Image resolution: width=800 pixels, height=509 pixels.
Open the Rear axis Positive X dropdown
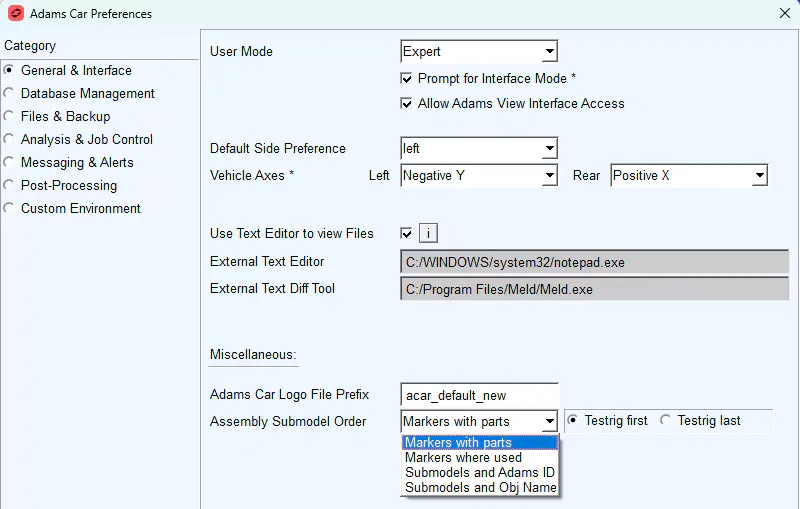[x=689, y=176]
